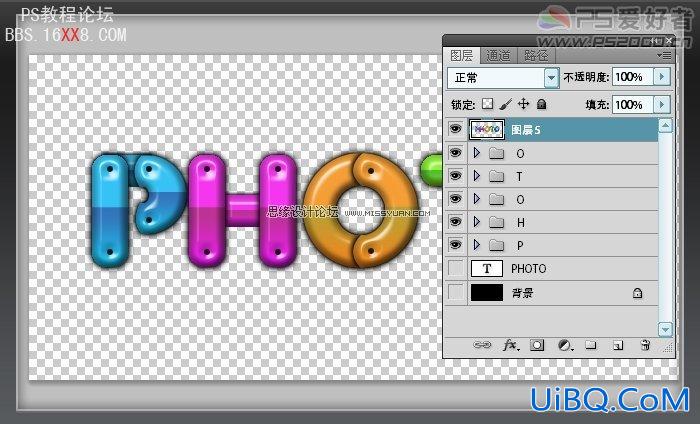Hide the second O group
Image resolution: width=700 pixels, height=424 pixels.
tap(455, 199)
